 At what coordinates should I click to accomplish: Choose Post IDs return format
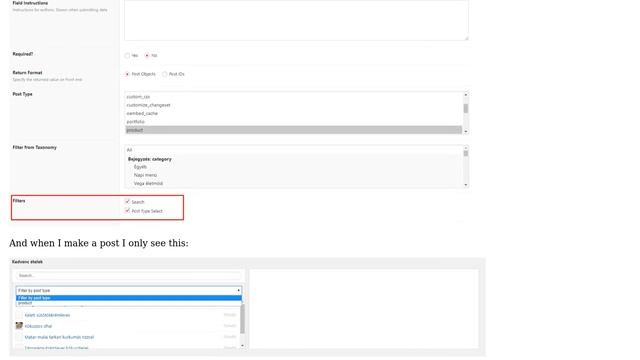(x=164, y=74)
